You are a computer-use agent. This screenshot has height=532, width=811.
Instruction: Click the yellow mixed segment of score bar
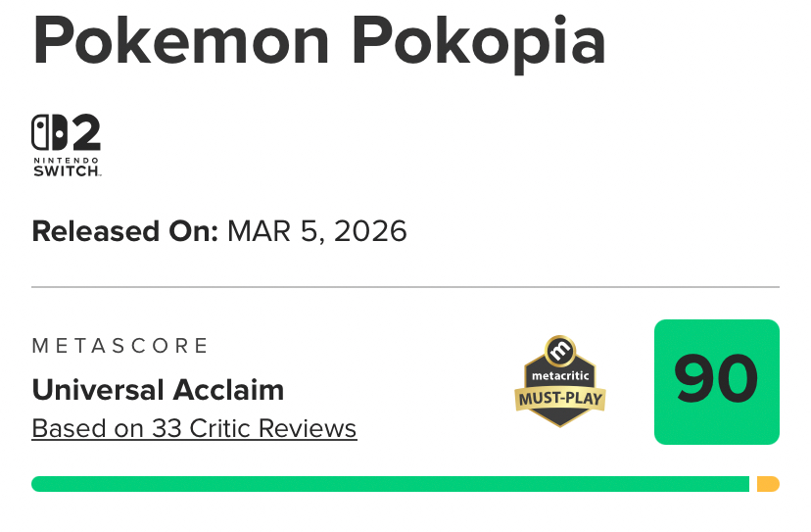pos(768,484)
